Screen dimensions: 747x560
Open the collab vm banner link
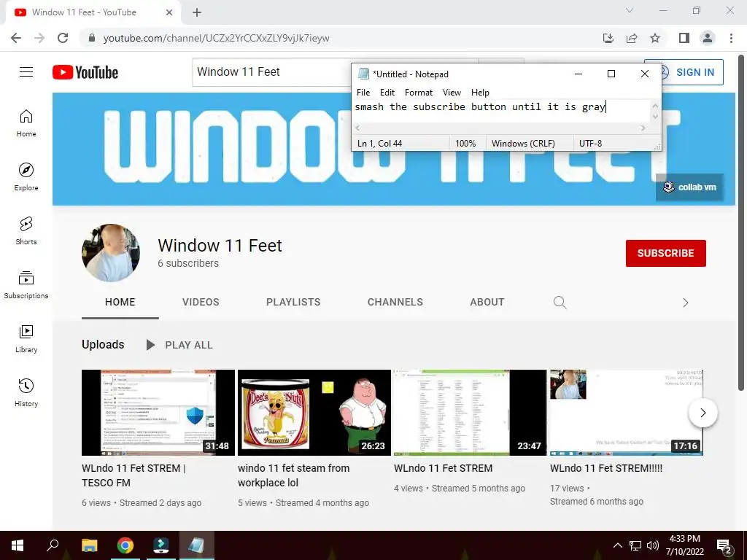point(690,187)
